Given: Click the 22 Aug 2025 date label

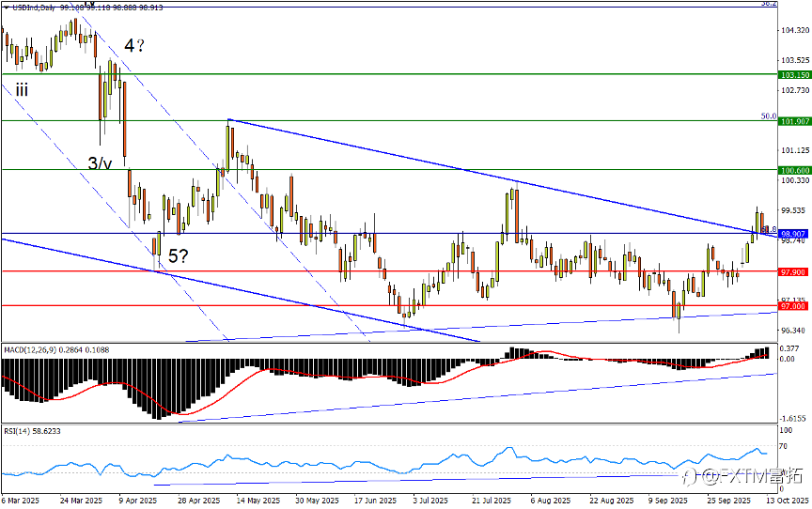Looking at the screenshot, I should 612,501.
